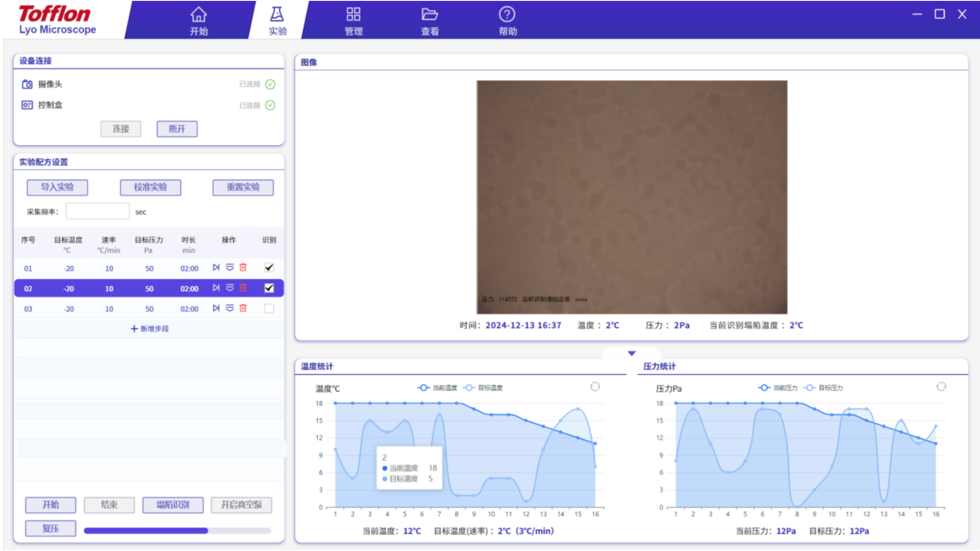
Task: Enable the recognition checkbox for step 03
Action: 269,308
